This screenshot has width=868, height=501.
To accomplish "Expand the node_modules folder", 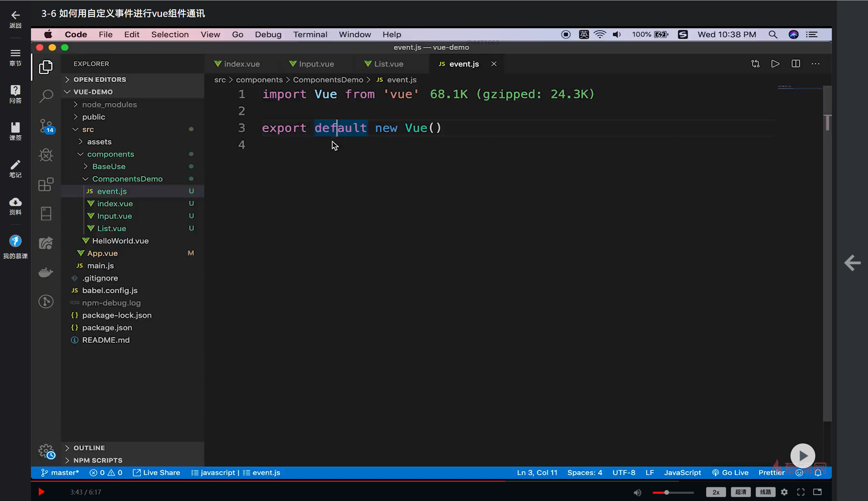I will point(109,104).
